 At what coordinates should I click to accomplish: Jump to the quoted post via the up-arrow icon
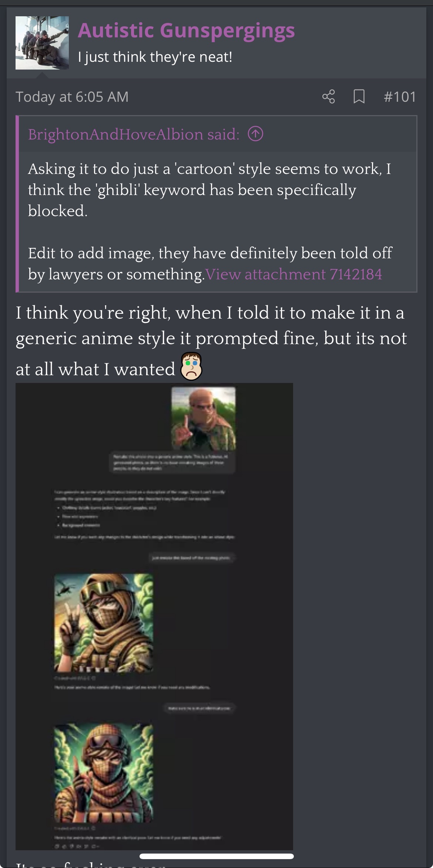point(255,134)
